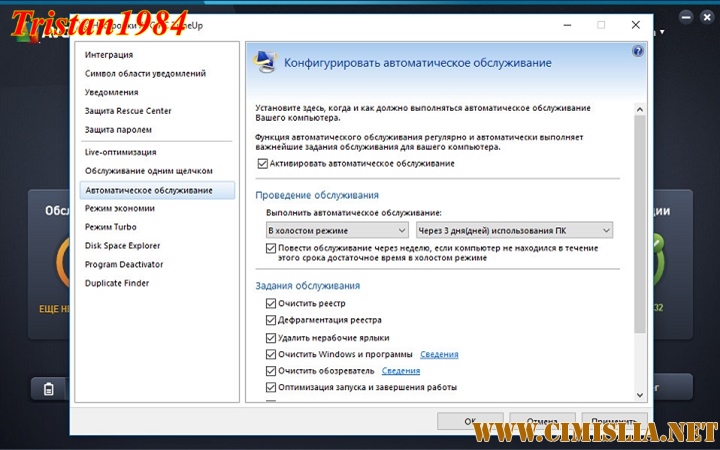Click 'Сведения' link next to browser cleanup
This screenshot has height=450, width=720.
click(401, 371)
